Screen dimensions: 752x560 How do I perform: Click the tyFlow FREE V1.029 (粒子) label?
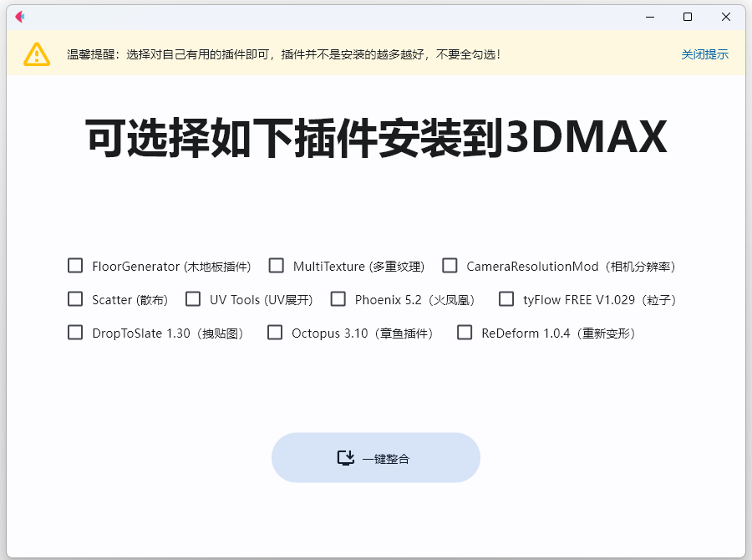tap(599, 300)
